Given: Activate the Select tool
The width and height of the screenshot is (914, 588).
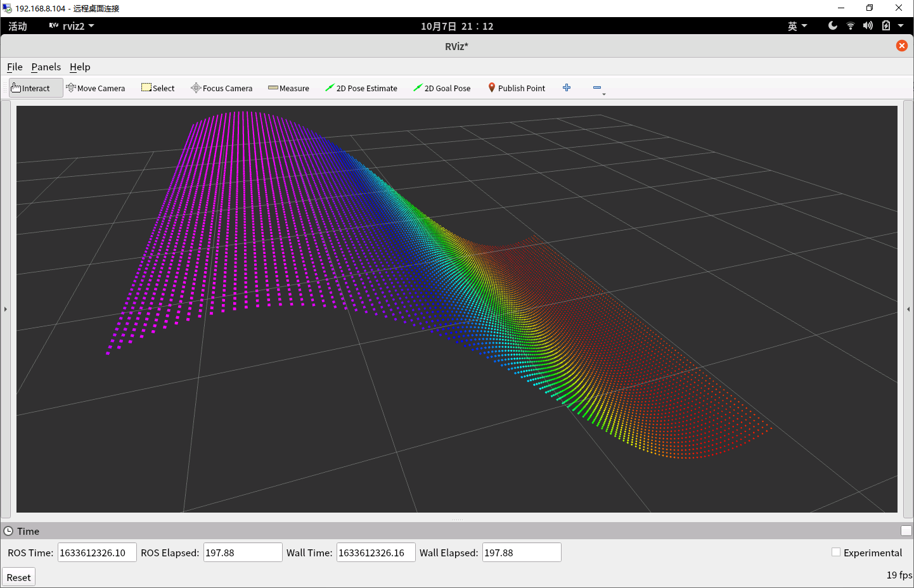Looking at the screenshot, I should pyautogui.click(x=158, y=88).
